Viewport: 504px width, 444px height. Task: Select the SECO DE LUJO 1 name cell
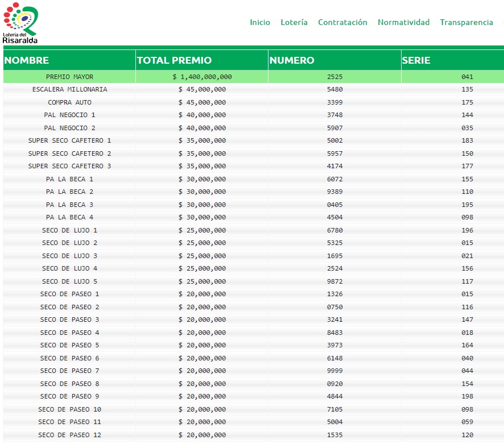69,230
